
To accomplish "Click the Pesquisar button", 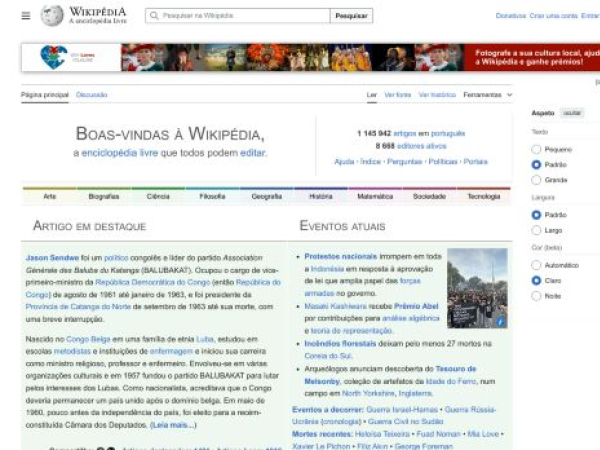I will [351, 16].
